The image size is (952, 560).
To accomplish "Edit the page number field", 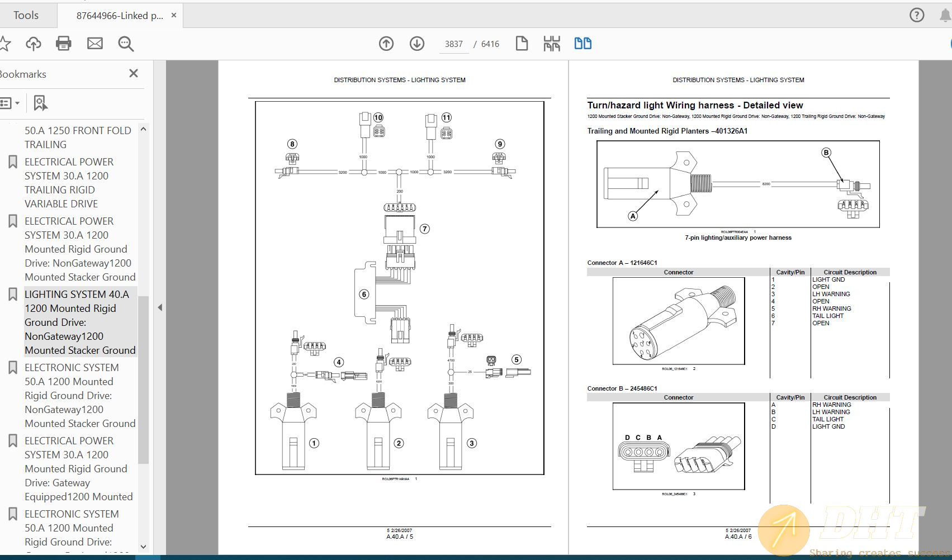I will [453, 44].
